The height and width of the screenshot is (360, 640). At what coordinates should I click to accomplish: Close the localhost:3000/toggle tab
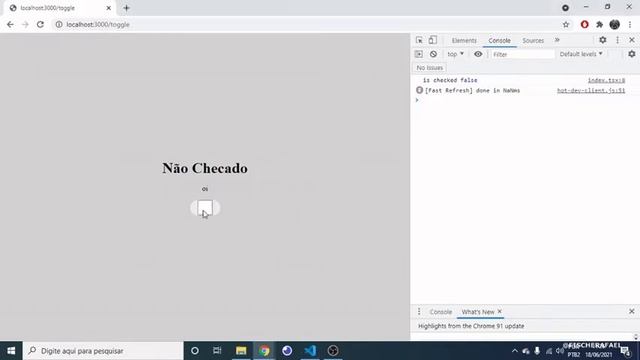(x=109, y=8)
